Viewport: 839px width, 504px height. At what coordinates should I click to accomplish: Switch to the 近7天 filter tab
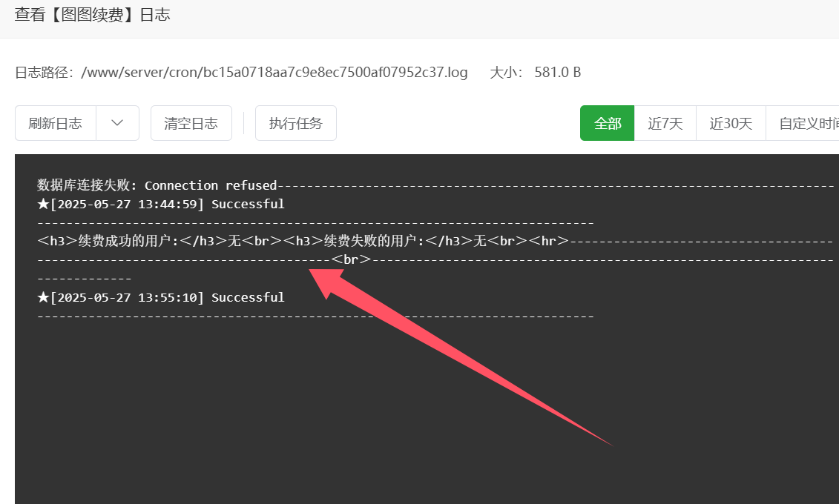665,123
